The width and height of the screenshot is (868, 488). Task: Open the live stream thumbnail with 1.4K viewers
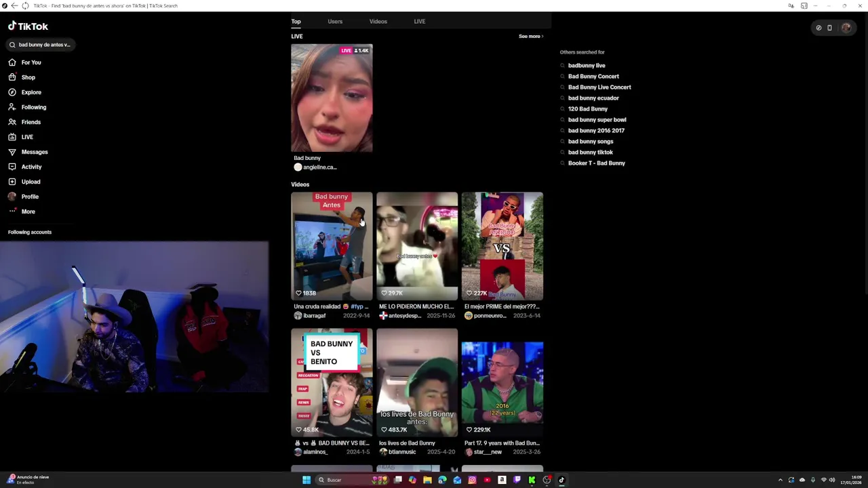[x=332, y=98]
